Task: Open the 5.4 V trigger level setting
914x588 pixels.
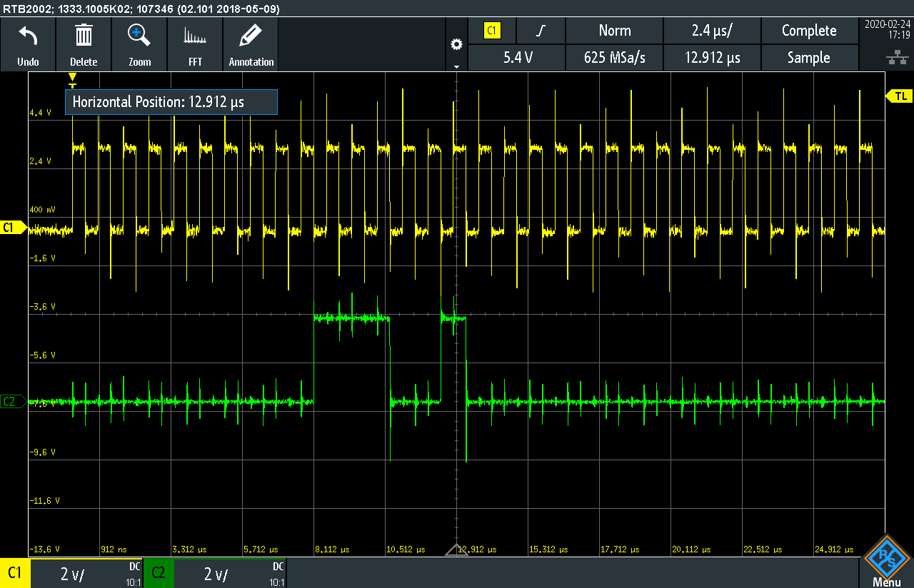Action: point(518,58)
